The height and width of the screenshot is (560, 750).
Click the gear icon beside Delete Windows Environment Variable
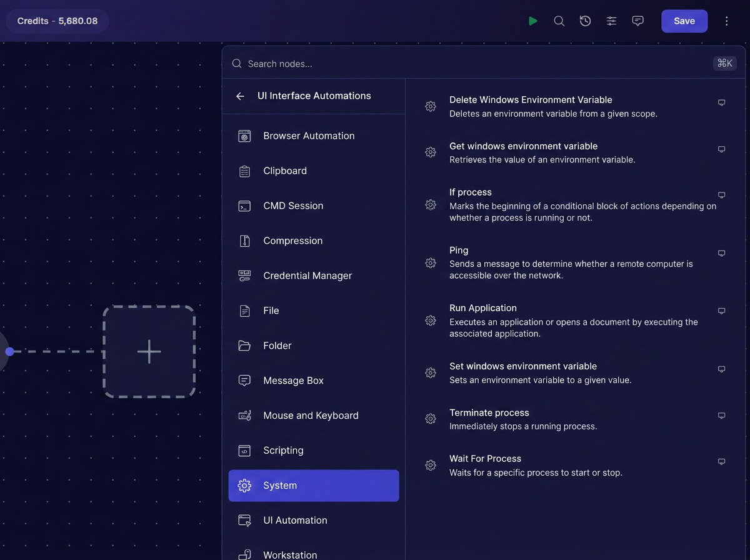point(431,106)
